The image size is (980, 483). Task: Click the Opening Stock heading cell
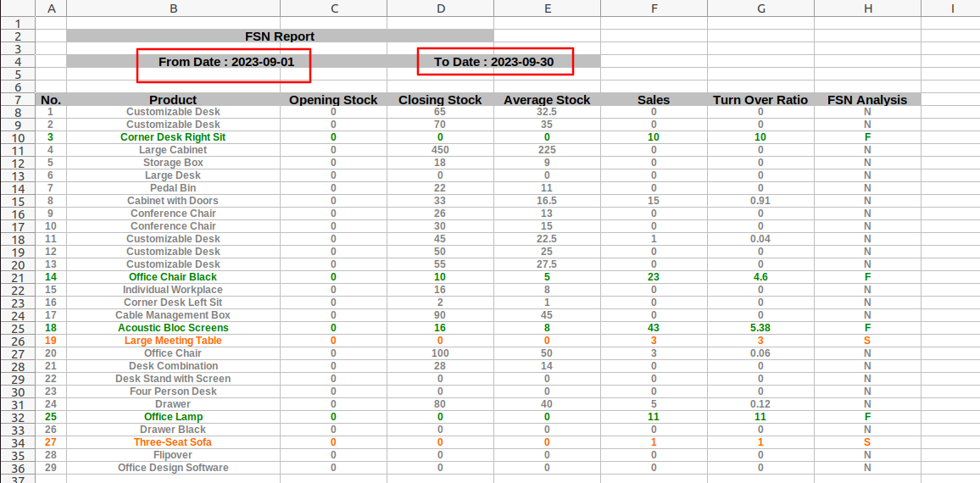click(334, 99)
